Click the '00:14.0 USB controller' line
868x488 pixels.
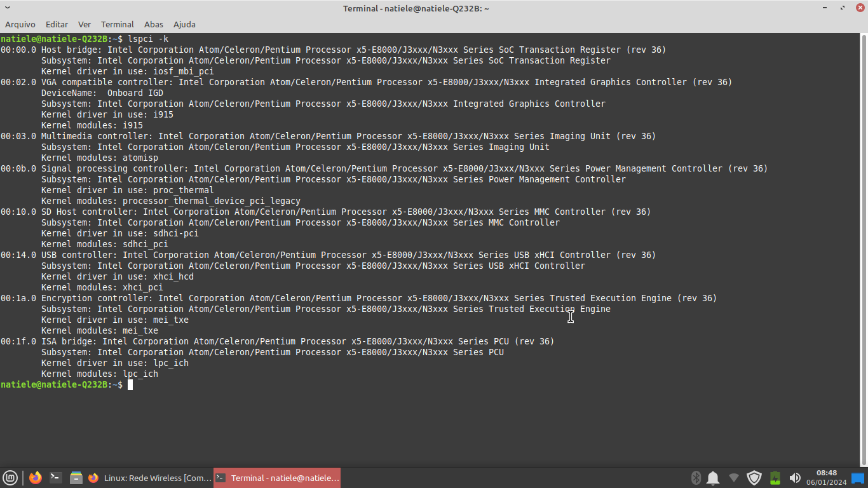click(x=328, y=255)
